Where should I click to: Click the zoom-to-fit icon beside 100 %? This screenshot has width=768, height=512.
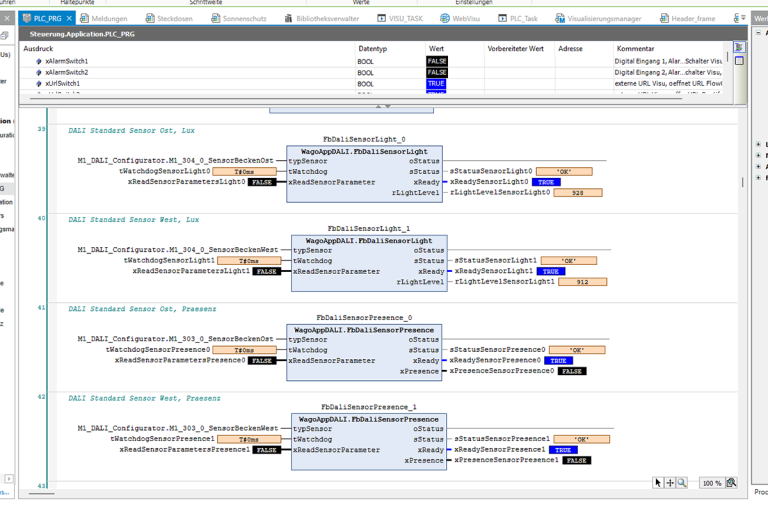[731, 483]
